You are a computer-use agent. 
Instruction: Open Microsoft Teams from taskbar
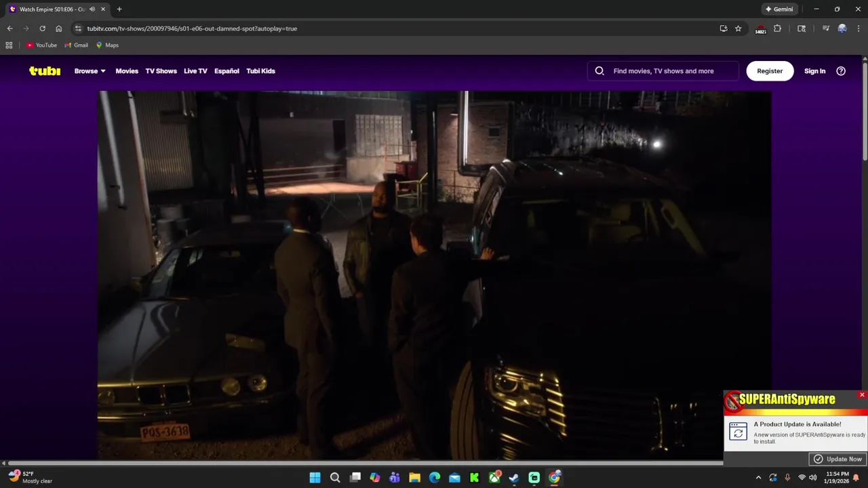tap(395, 477)
